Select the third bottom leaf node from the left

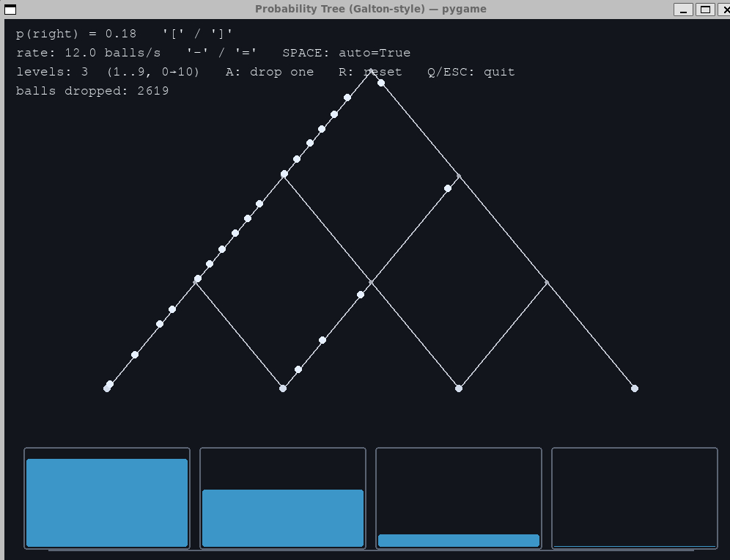click(x=459, y=388)
